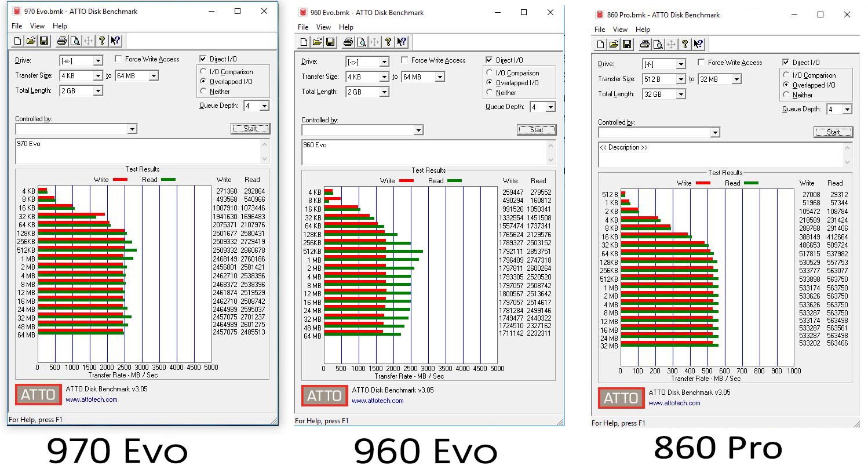Screen dimensions: 868x476
Task: Open Total Length dropdown in 960 Evo window
Action: [384, 92]
